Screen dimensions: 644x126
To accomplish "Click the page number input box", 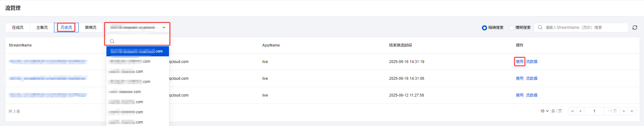I will [x=594, y=111].
